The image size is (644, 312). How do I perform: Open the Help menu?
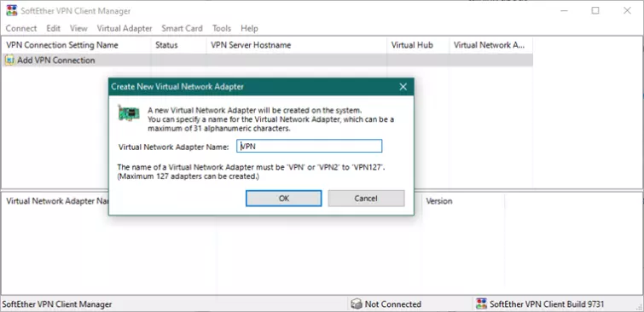(x=249, y=28)
